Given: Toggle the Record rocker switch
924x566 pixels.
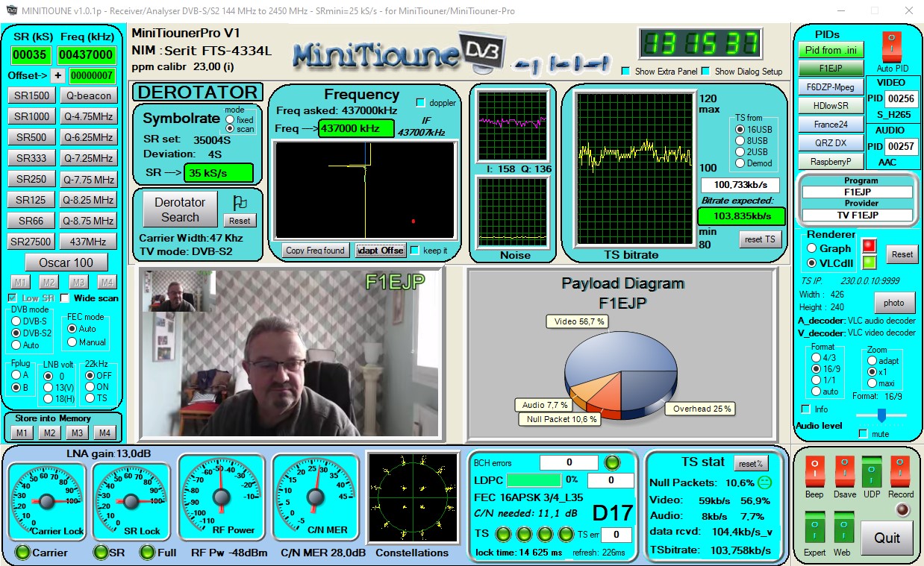Looking at the screenshot, I should [x=900, y=471].
